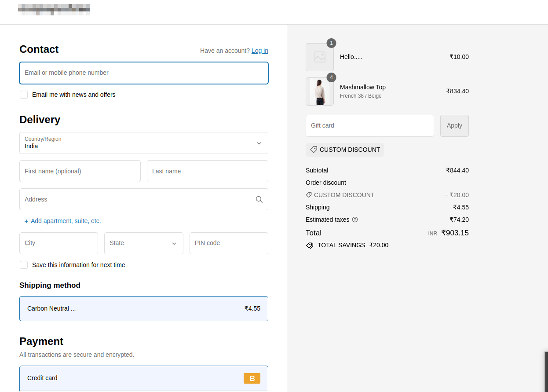Check Save this information for next time
548x392 pixels.
24,265
